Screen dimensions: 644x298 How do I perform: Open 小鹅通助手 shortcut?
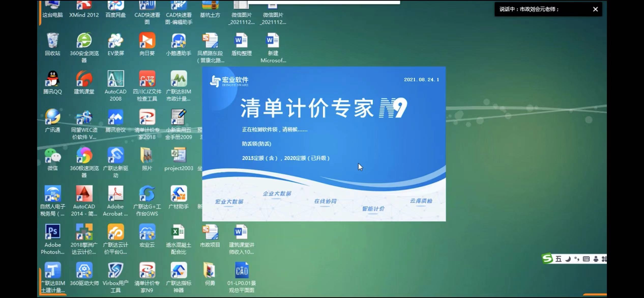(179, 44)
